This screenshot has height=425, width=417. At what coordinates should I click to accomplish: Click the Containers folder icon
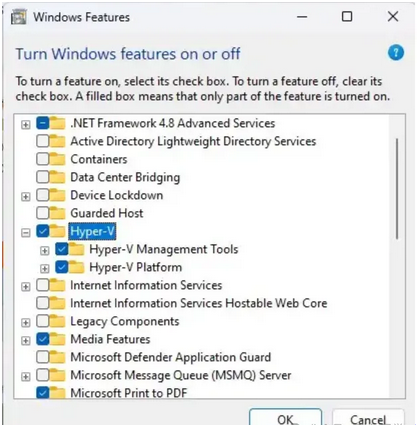pos(58,159)
